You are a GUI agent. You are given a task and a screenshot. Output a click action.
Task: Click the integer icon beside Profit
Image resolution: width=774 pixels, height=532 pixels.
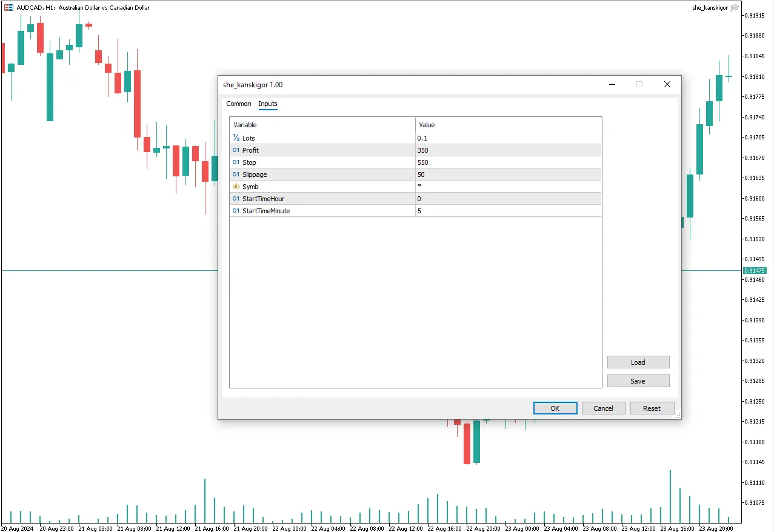click(x=236, y=150)
